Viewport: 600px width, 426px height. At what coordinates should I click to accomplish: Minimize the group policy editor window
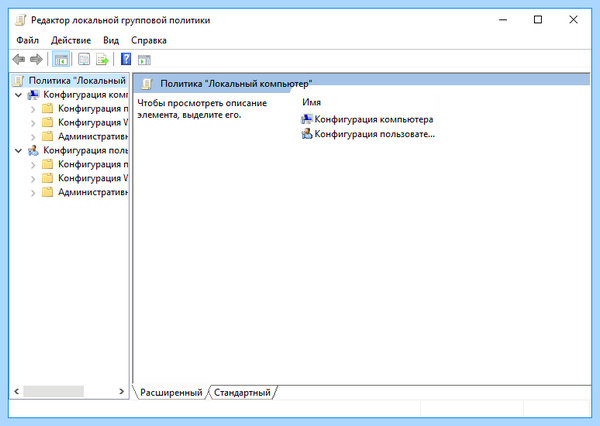pyautogui.click(x=503, y=20)
